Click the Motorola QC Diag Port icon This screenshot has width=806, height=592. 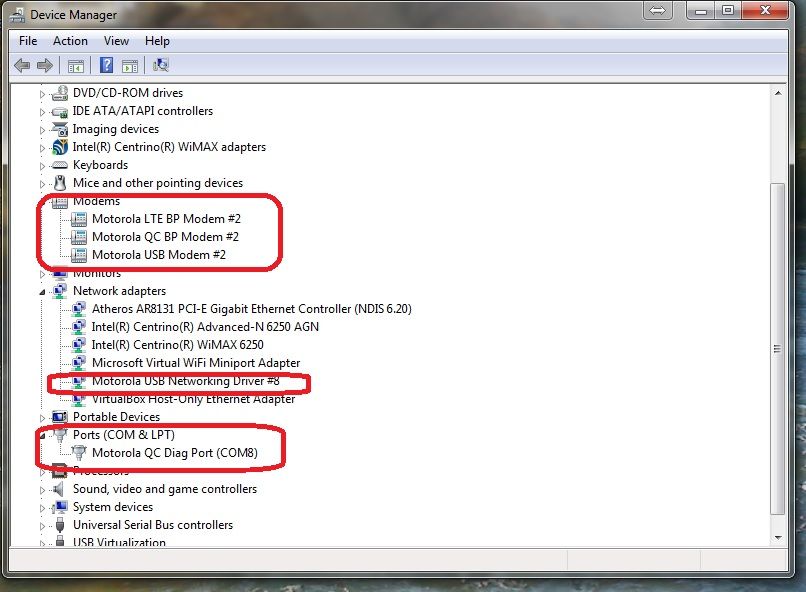[x=79, y=453]
